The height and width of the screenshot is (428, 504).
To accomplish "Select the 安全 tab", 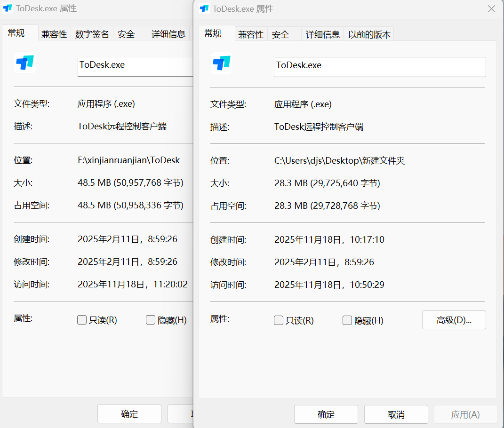I will pos(280,33).
